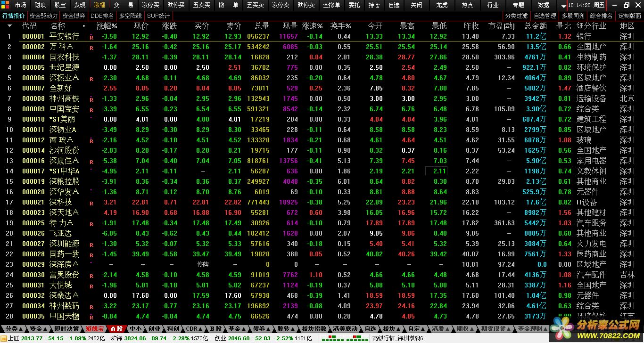Expand the 股转 bottom tab menu
644x343 pixels.
[286, 328]
